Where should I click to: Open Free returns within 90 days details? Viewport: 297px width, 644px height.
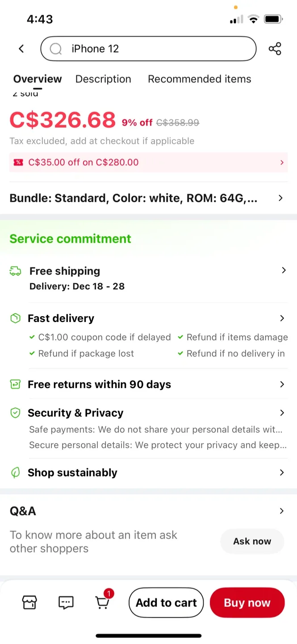(x=282, y=384)
